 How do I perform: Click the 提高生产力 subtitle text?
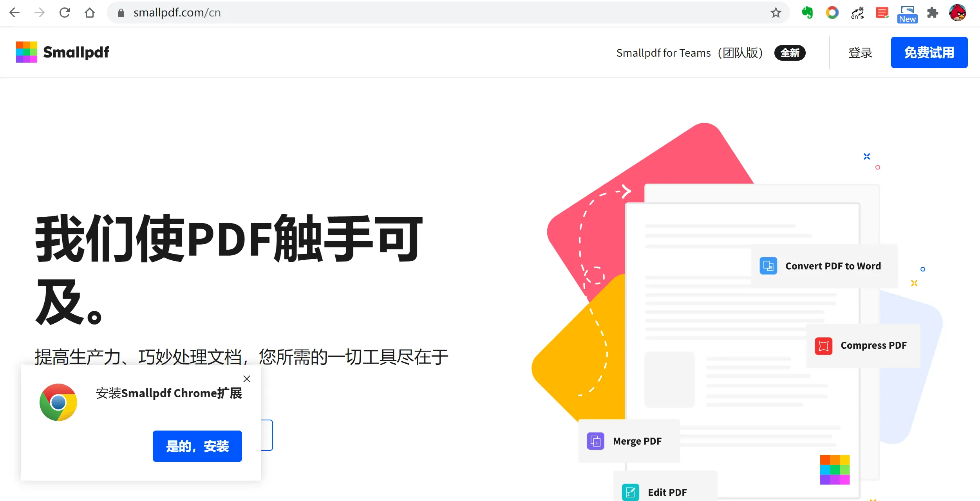pyautogui.click(x=242, y=357)
